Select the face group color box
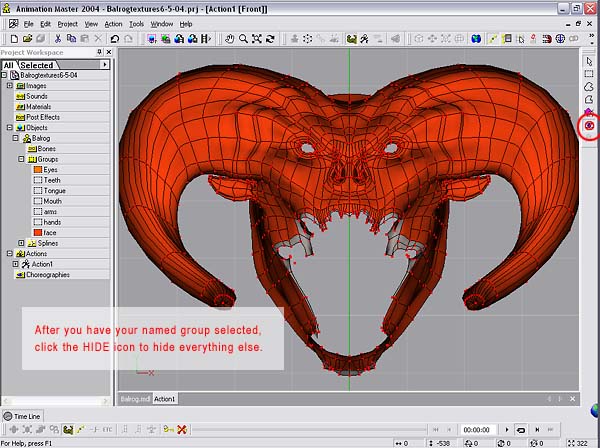This screenshot has width=600, height=448. (x=37, y=232)
